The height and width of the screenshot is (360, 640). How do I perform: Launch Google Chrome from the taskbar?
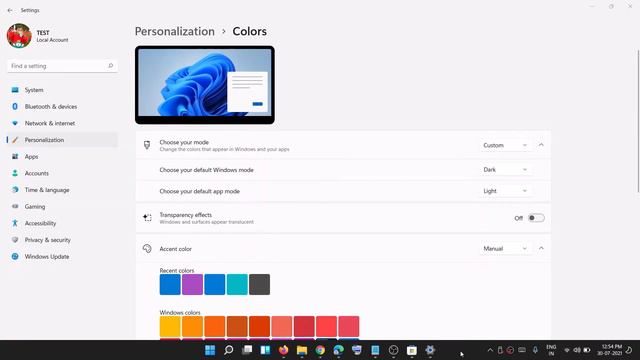click(320, 350)
